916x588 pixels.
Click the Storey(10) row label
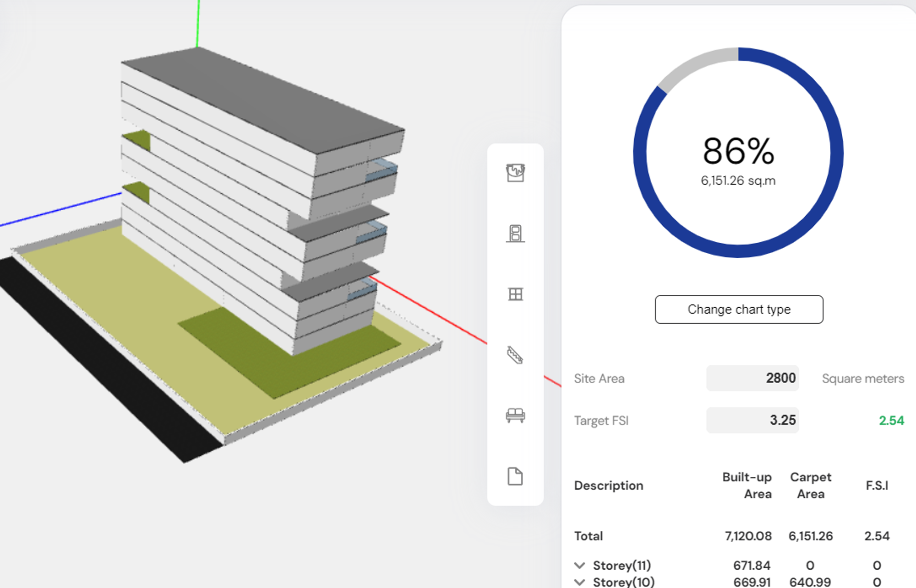[x=623, y=582]
